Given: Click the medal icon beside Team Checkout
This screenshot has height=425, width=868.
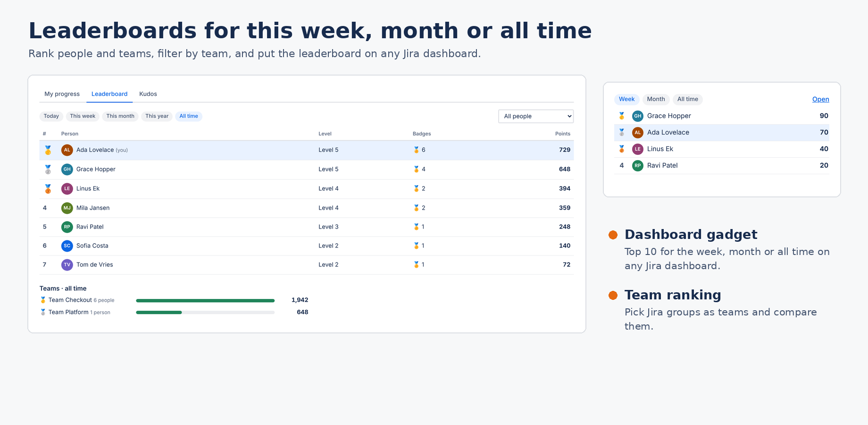Looking at the screenshot, I should pyautogui.click(x=43, y=300).
